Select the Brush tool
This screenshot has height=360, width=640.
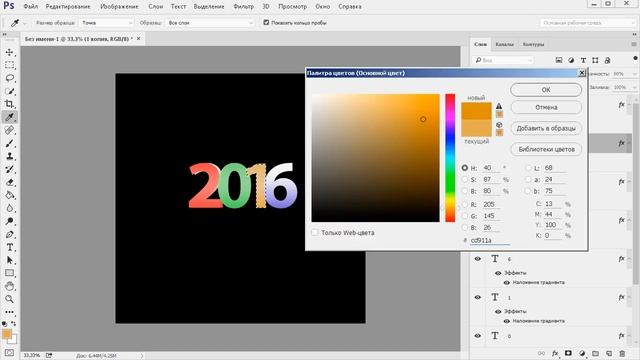pos(10,143)
